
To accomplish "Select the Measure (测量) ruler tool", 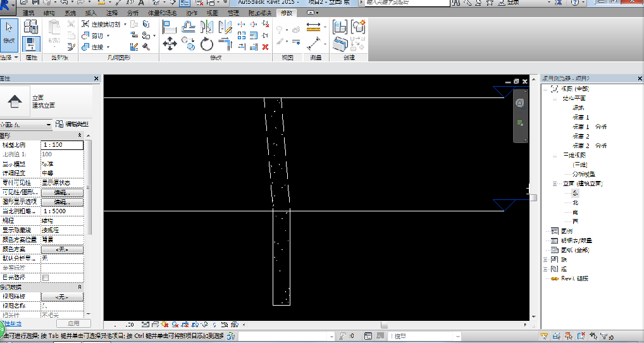I will (314, 27).
